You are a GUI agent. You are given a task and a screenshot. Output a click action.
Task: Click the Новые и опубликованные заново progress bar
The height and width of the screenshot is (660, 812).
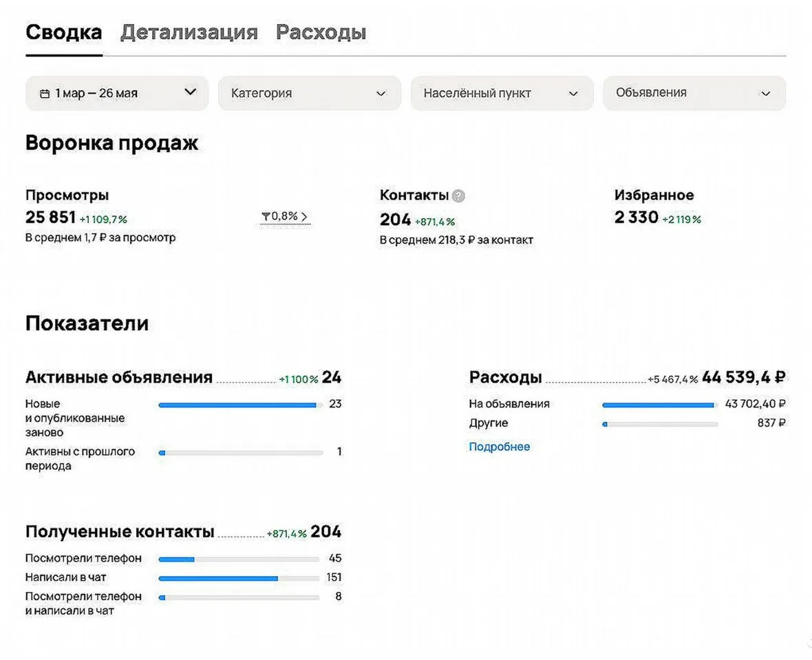241,405
